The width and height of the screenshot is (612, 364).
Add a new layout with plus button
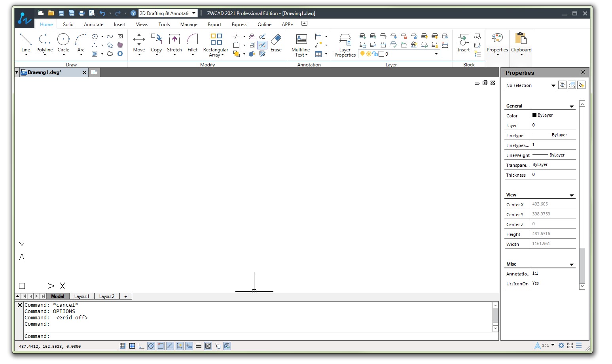tap(126, 296)
